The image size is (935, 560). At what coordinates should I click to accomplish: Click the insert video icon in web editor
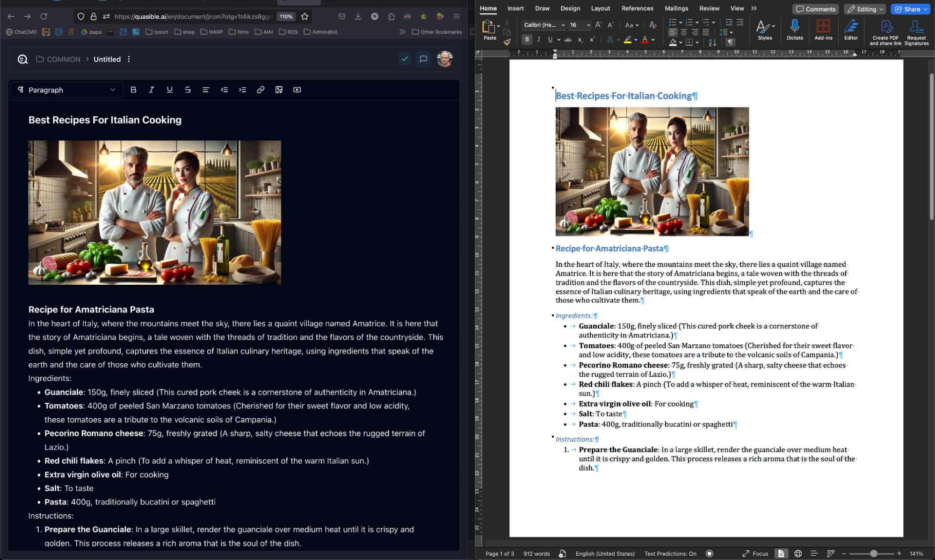(x=297, y=90)
